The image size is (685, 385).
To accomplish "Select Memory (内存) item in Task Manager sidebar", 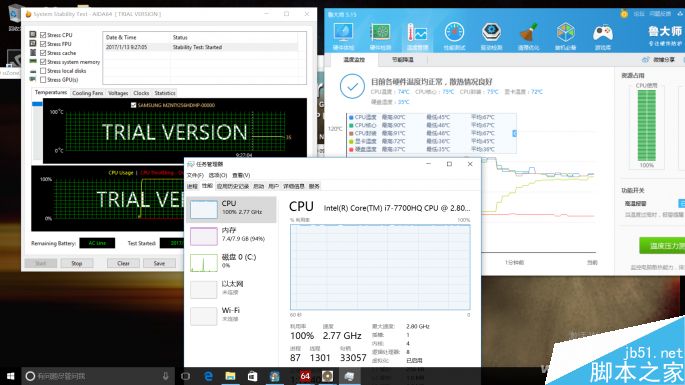I will click(x=232, y=236).
